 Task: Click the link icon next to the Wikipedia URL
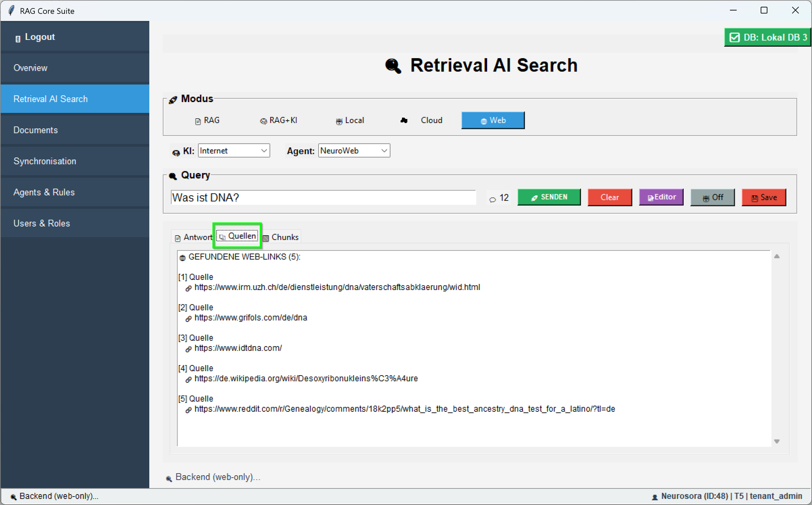tap(189, 379)
